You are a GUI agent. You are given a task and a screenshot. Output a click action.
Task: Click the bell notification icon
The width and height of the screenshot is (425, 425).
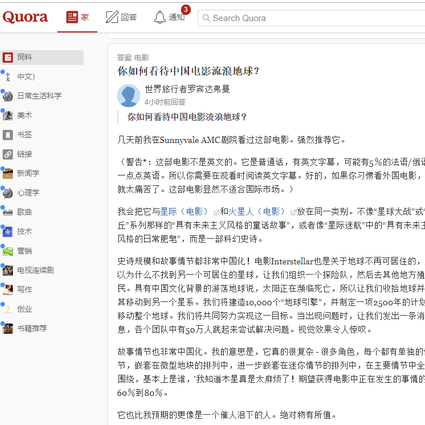(x=160, y=17)
